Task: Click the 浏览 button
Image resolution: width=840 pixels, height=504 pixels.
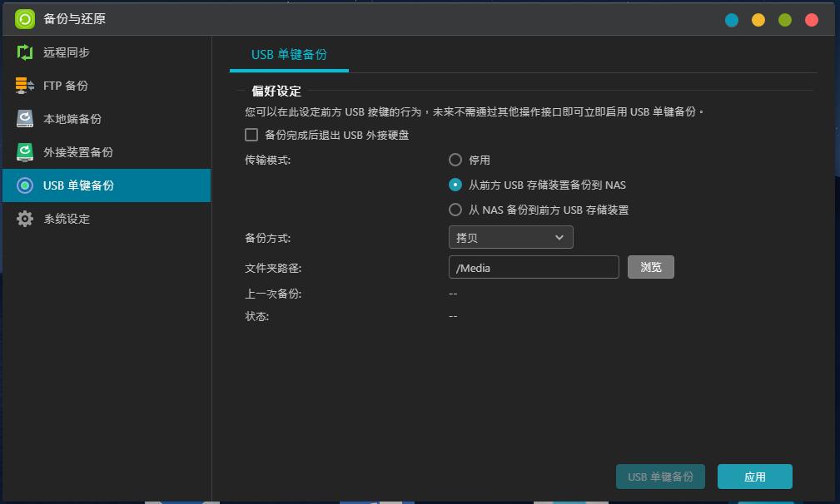Action: [650, 267]
